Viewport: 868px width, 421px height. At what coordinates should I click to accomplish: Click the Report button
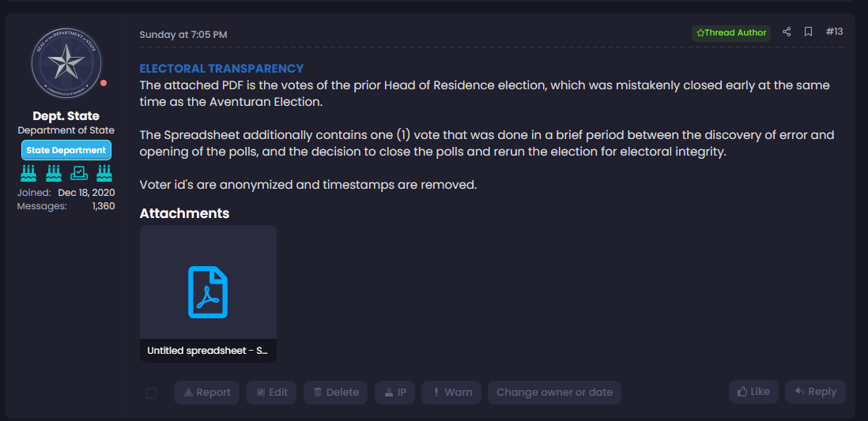(206, 393)
